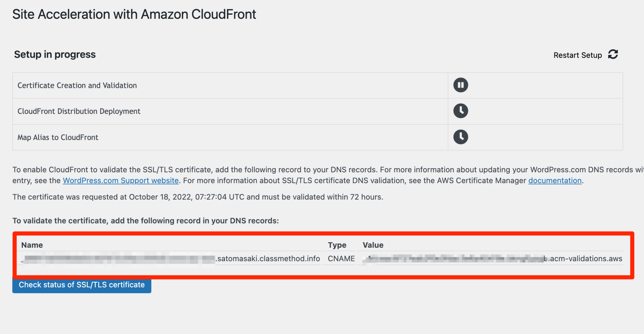
Task: Open the WordPress.com Support website link
Action: [x=120, y=180]
